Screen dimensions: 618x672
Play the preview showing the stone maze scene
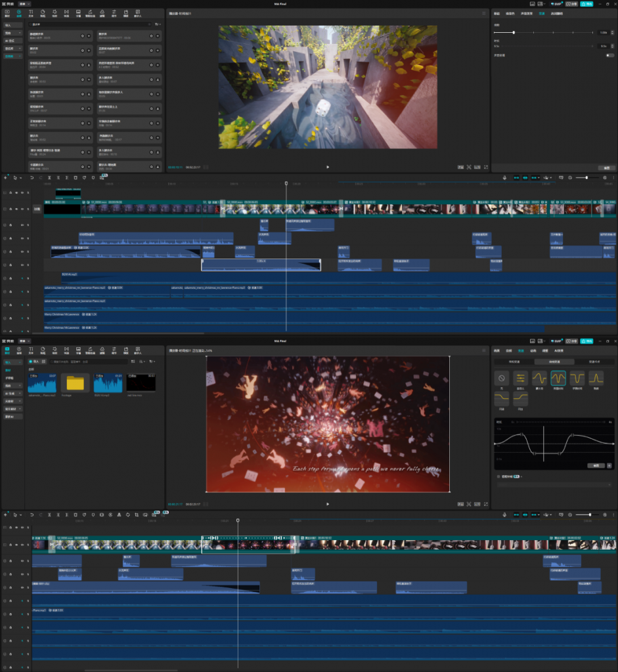(328, 167)
